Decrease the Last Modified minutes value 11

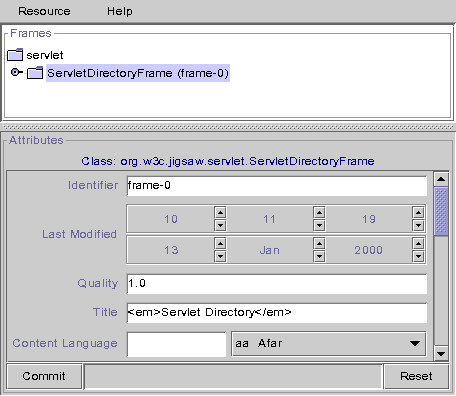[x=319, y=226]
